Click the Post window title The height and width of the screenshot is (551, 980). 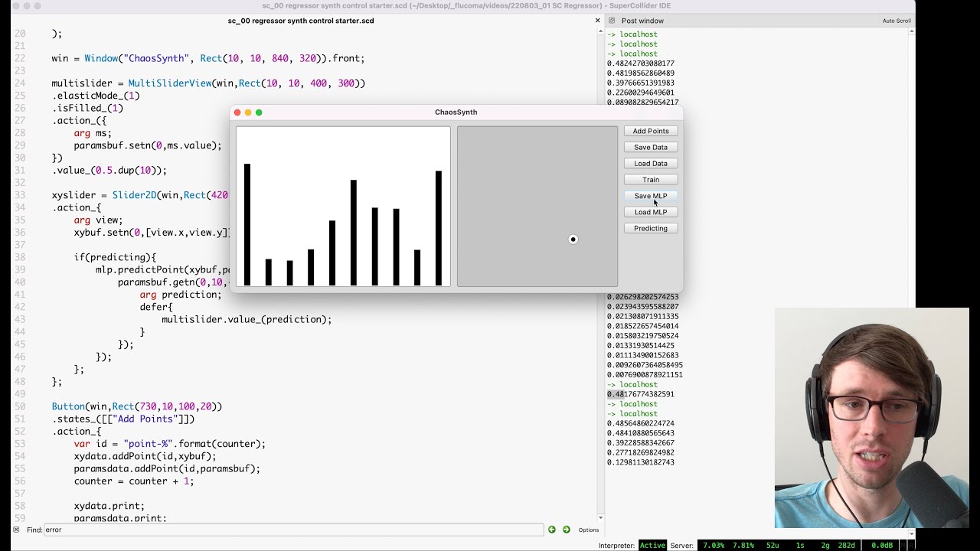(642, 21)
